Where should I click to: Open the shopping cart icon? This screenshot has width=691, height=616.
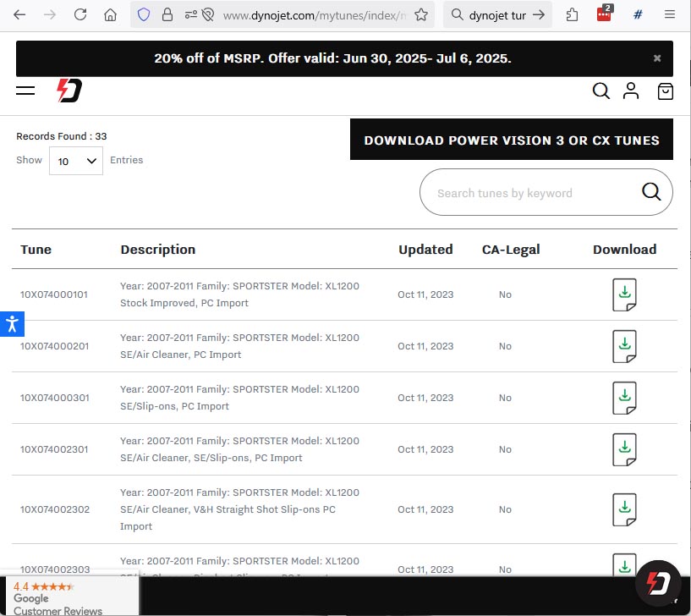[x=666, y=91]
